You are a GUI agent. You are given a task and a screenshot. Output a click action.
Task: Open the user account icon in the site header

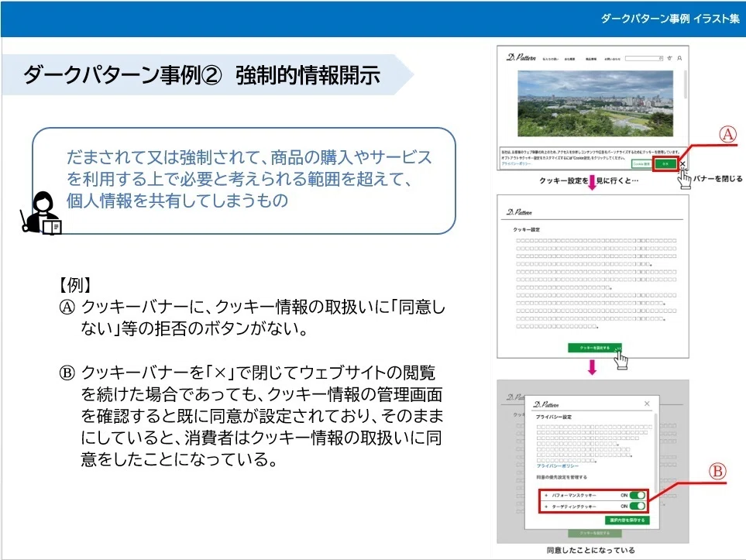click(679, 58)
